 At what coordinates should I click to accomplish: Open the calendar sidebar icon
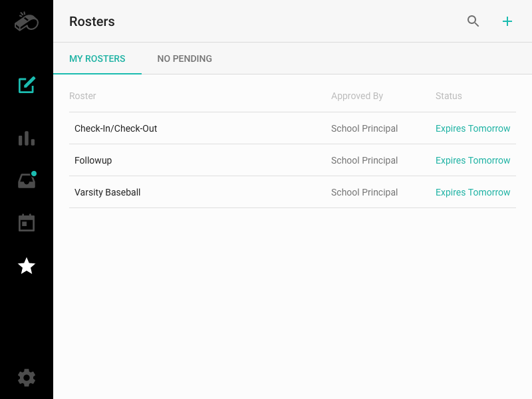click(27, 223)
